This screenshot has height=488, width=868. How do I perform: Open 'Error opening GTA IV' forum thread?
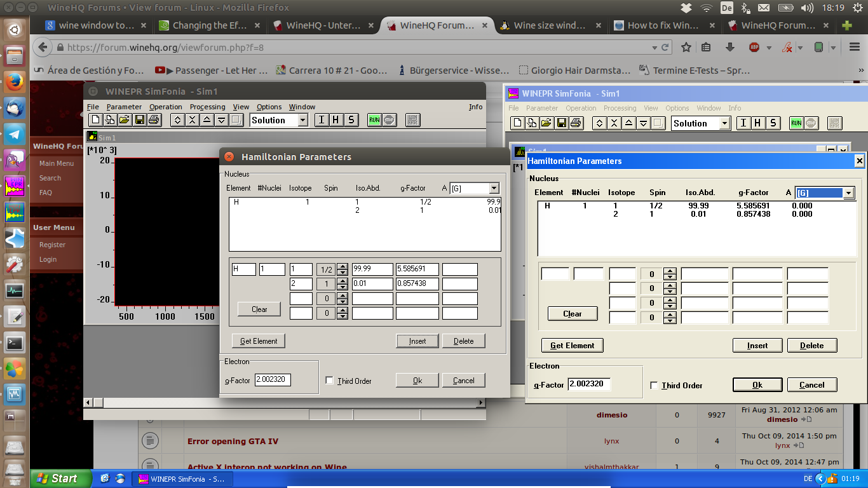[x=233, y=441]
